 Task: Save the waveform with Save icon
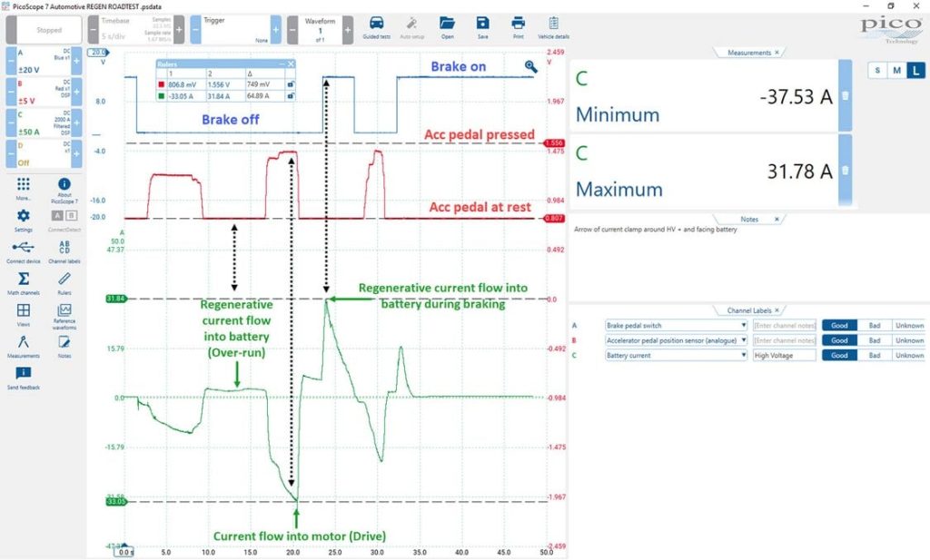[x=483, y=24]
